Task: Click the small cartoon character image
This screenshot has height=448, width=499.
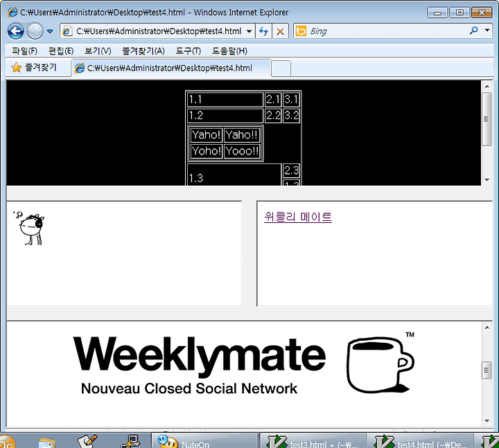Action: pos(29,228)
